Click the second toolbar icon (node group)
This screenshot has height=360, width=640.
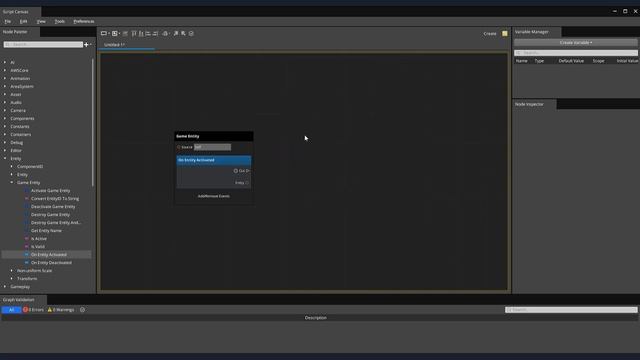(x=115, y=33)
